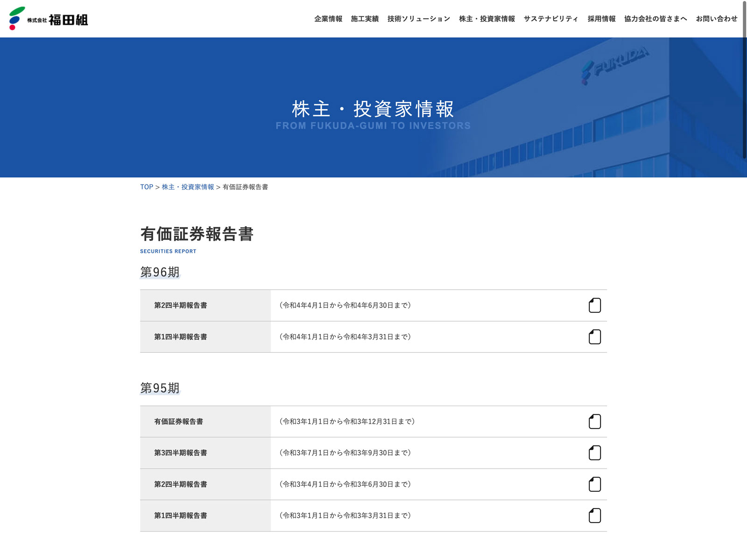The image size is (747, 560).
Task: Click 株主・投資家情報 breadcrumb link
Action: [188, 187]
